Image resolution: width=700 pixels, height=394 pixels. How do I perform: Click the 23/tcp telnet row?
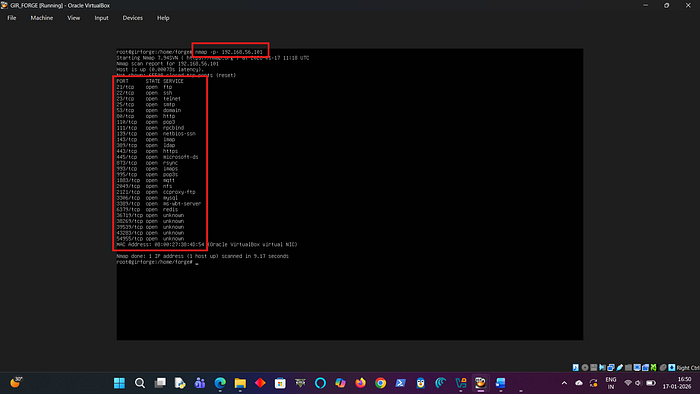point(149,99)
